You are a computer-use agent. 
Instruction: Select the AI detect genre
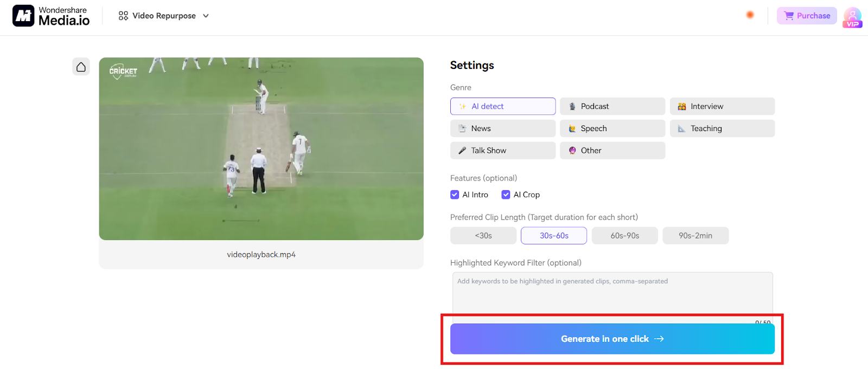502,106
